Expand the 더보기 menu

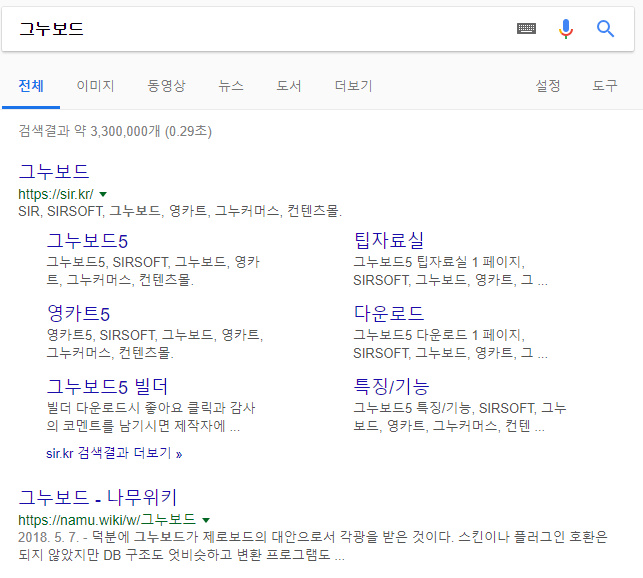point(353,86)
